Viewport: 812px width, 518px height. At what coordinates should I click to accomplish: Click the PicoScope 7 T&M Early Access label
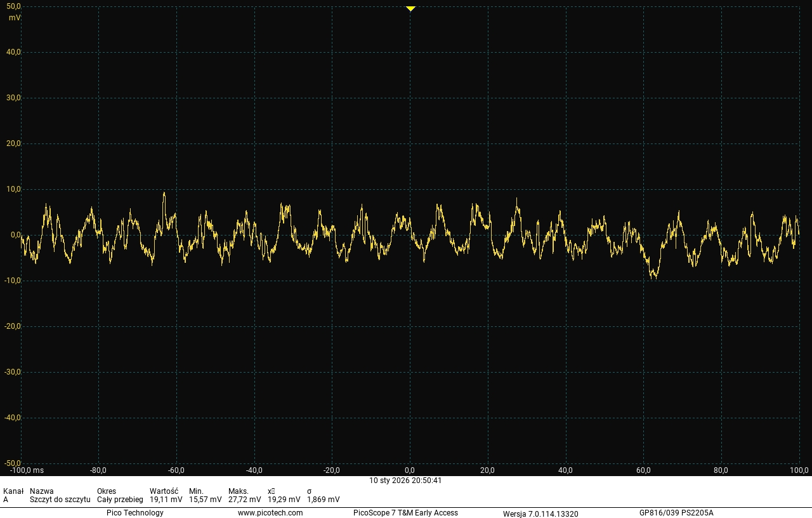(x=405, y=513)
